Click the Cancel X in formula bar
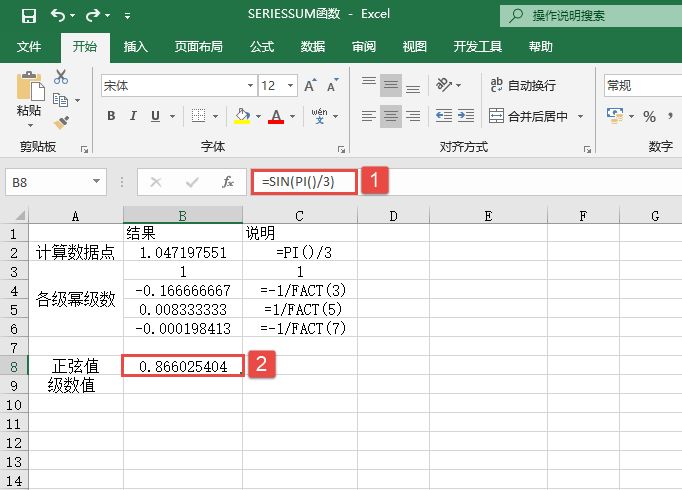Image resolution: width=682 pixels, height=490 pixels. pyautogui.click(x=156, y=182)
